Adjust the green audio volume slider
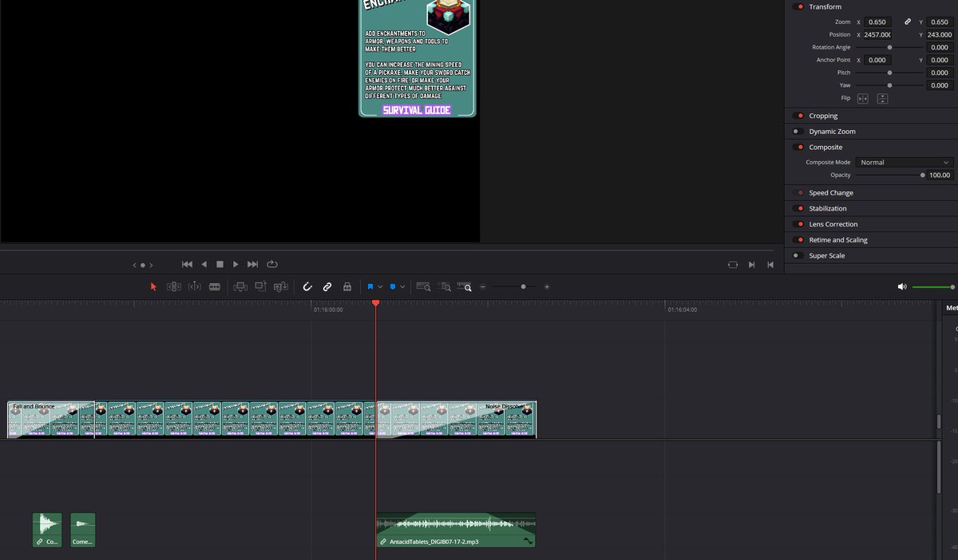958x560 pixels. (x=933, y=287)
